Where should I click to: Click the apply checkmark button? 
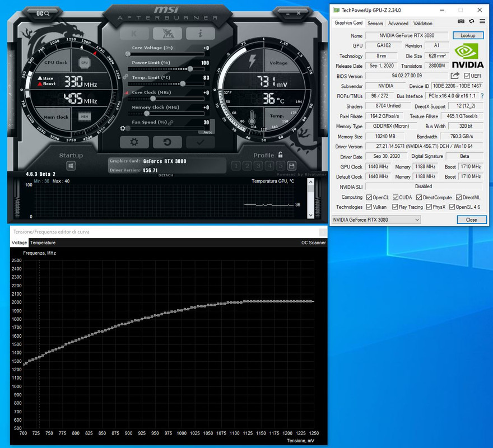[201, 142]
